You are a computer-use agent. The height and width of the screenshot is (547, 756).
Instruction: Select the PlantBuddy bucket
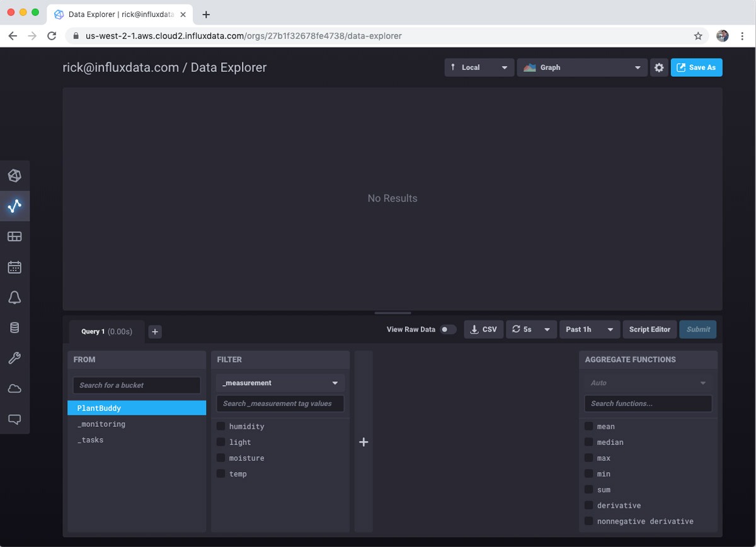(x=136, y=407)
